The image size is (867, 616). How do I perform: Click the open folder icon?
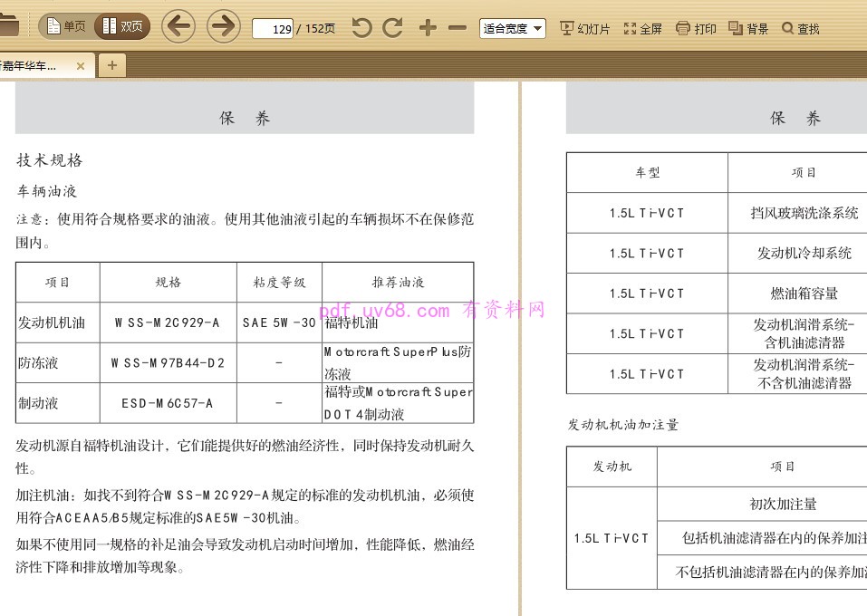coord(8,26)
